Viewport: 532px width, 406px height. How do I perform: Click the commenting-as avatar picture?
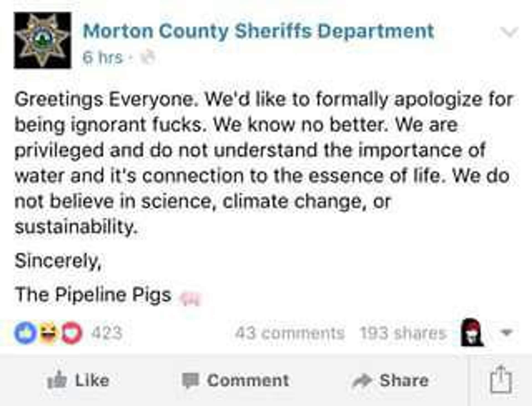[x=472, y=332]
